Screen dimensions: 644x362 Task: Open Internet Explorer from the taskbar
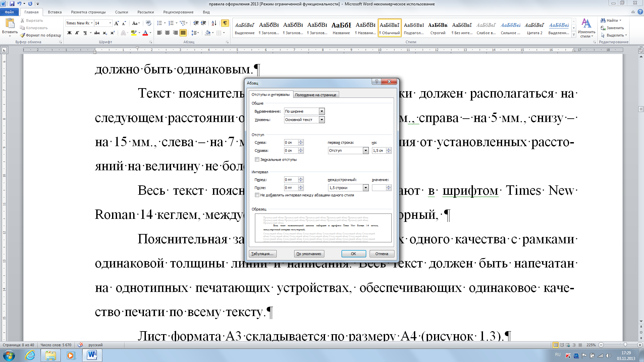coord(30,355)
